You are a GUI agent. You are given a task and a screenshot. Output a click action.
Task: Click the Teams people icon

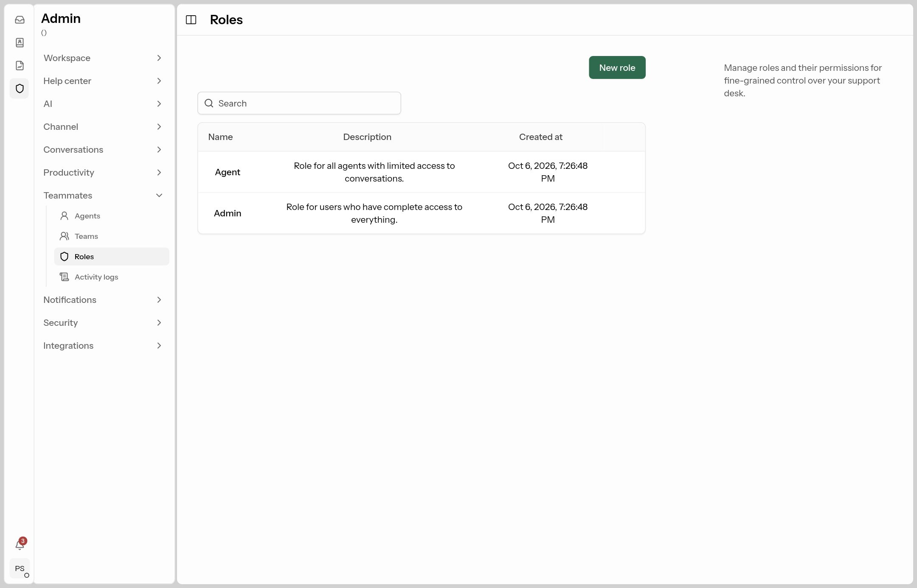pos(64,236)
